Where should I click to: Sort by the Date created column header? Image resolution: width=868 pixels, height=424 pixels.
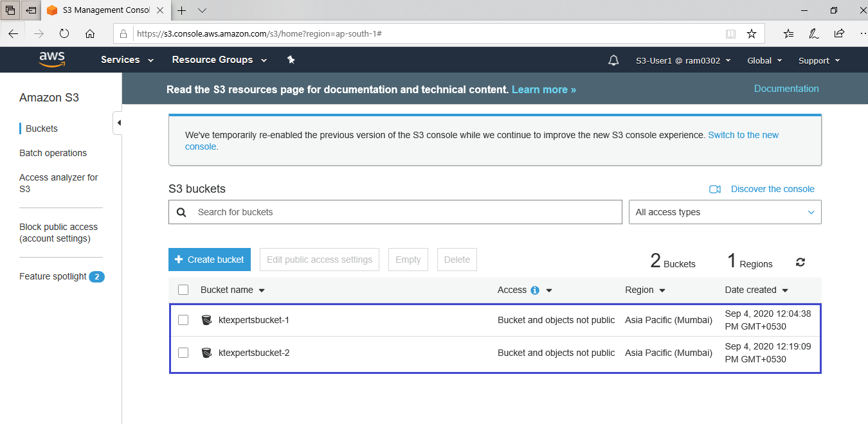point(757,290)
